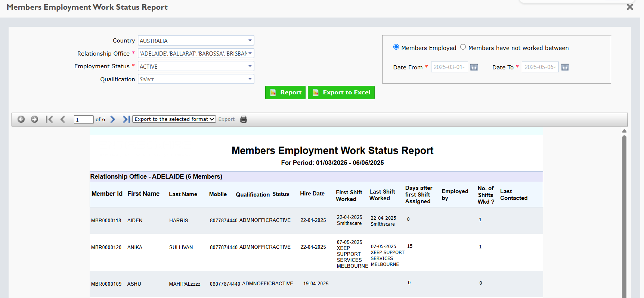
Task: Close the report dialog with X
Action: (630, 7)
